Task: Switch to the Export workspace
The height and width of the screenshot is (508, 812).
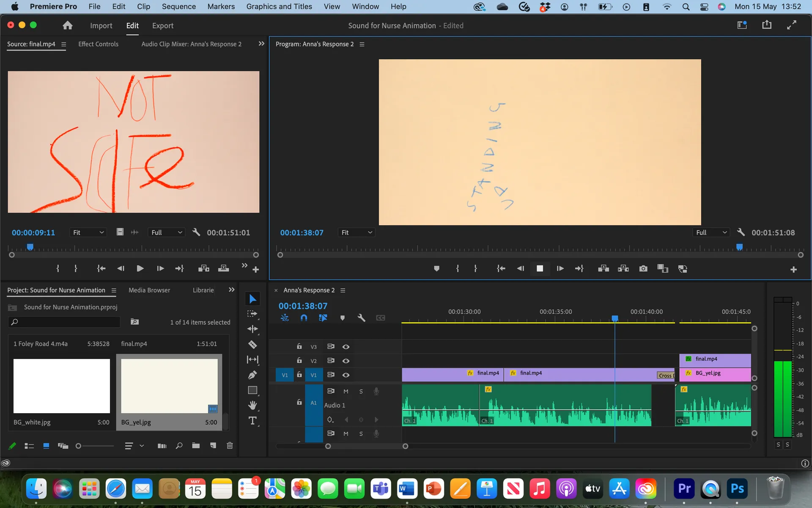Action: click(163, 25)
